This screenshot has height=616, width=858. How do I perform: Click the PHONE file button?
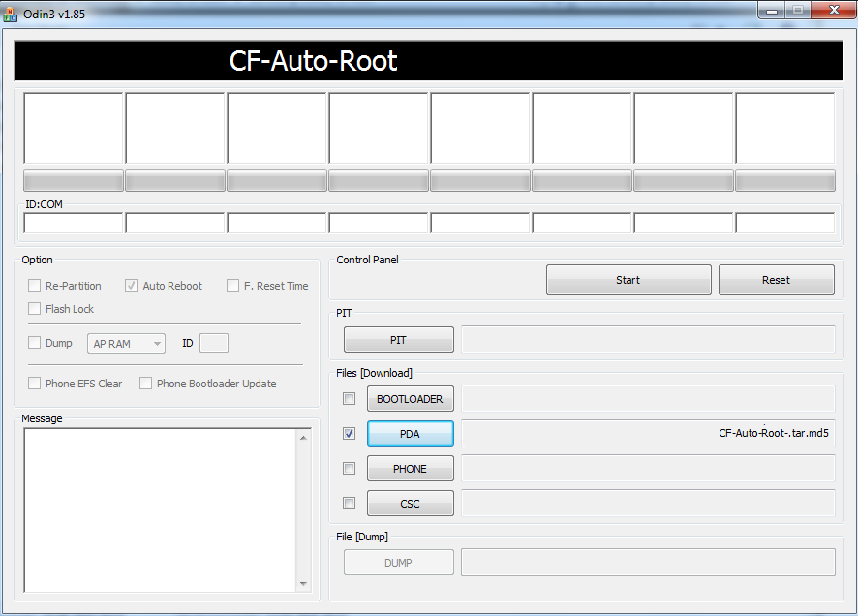coord(411,469)
